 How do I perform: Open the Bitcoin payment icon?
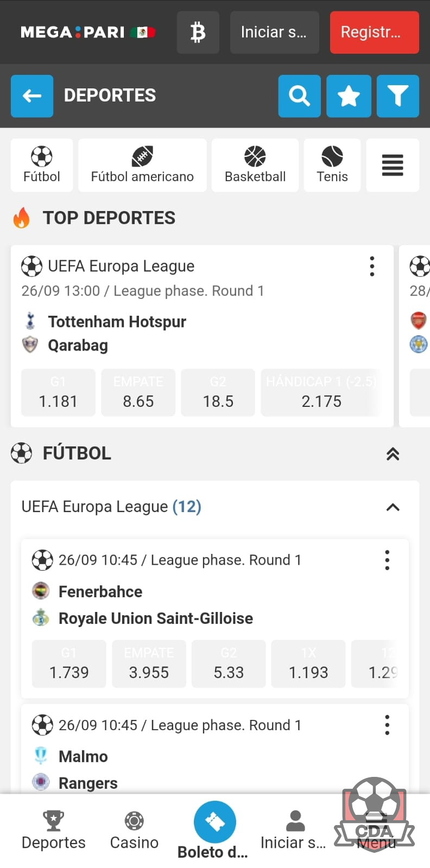pos(198,33)
